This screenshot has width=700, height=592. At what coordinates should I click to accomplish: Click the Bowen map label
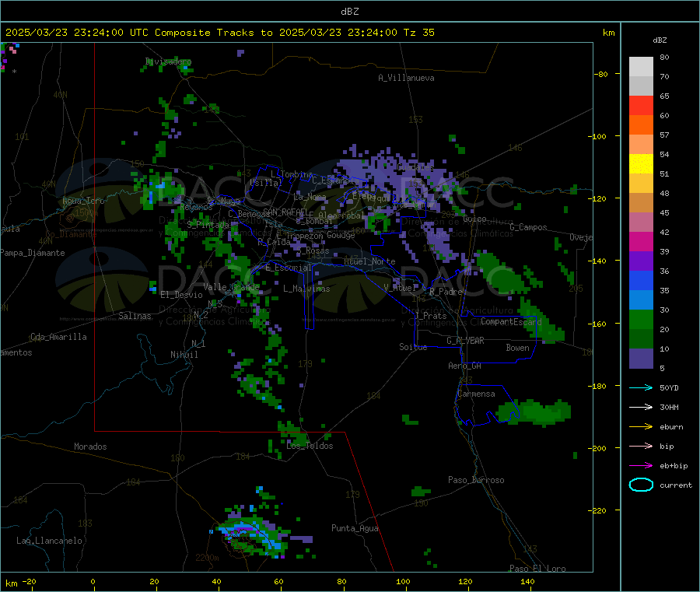click(517, 348)
